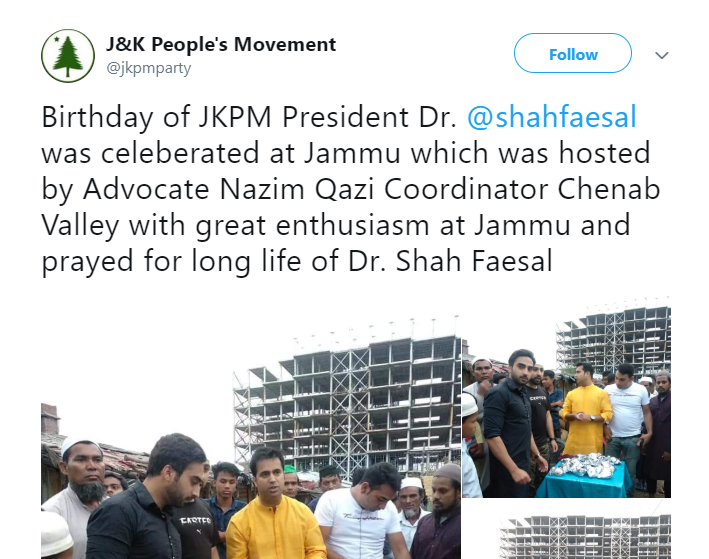This screenshot has width=709, height=559.
Task: Follow the J&K People's Movement account
Action: [x=572, y=53]
